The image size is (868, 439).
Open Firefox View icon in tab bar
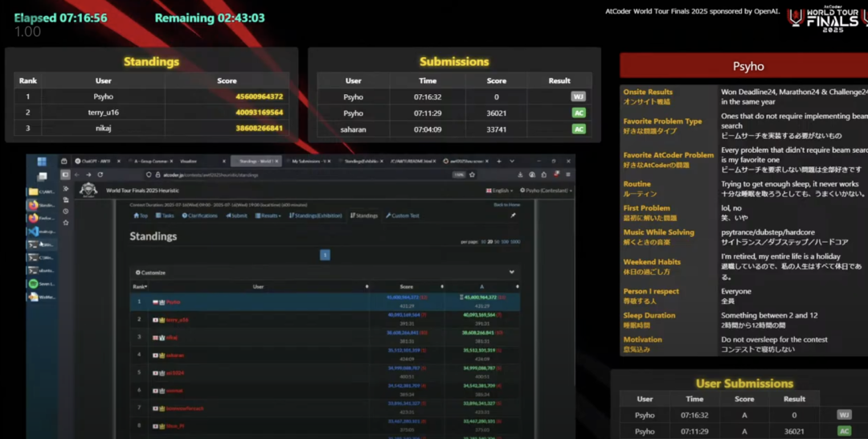point(64,161)
